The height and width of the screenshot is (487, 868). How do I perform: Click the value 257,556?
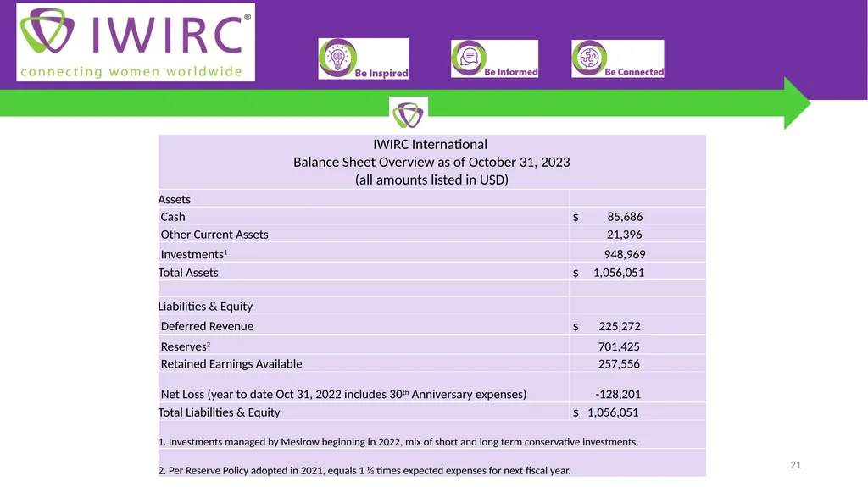[x=619, y=364]
